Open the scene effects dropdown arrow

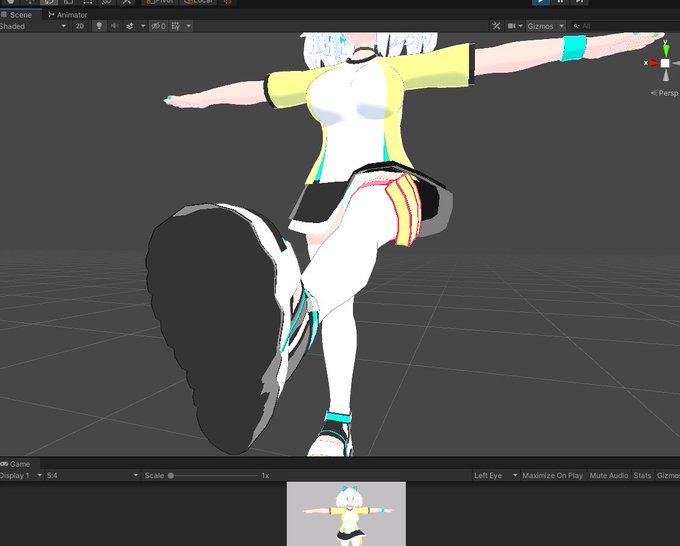pos(143,26)
